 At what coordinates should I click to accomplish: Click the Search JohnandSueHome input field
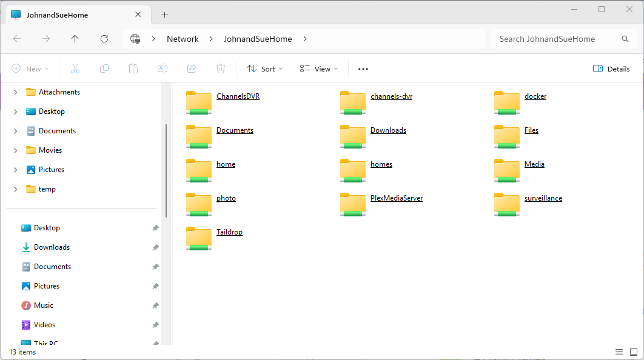[x=555, y=39]
